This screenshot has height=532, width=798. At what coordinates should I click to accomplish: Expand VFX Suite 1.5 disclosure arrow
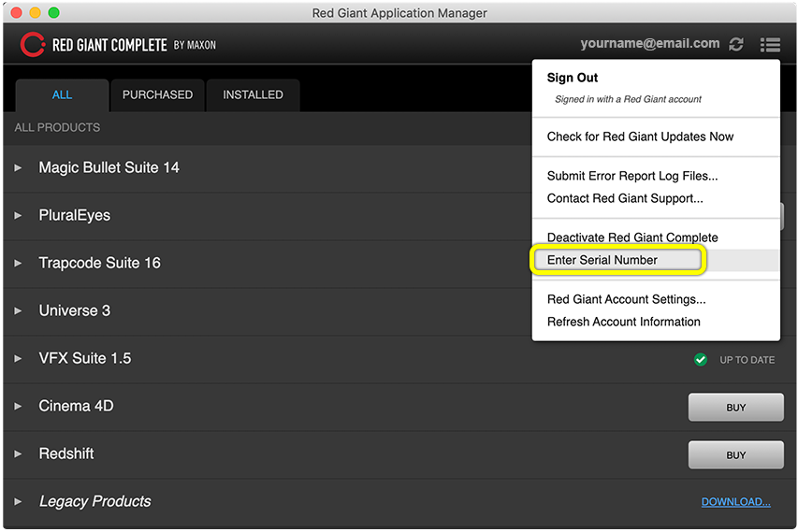point(18,359)
